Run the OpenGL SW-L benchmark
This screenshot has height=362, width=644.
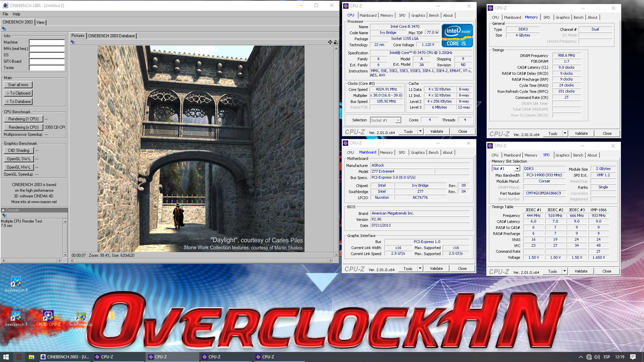point(19,159)
